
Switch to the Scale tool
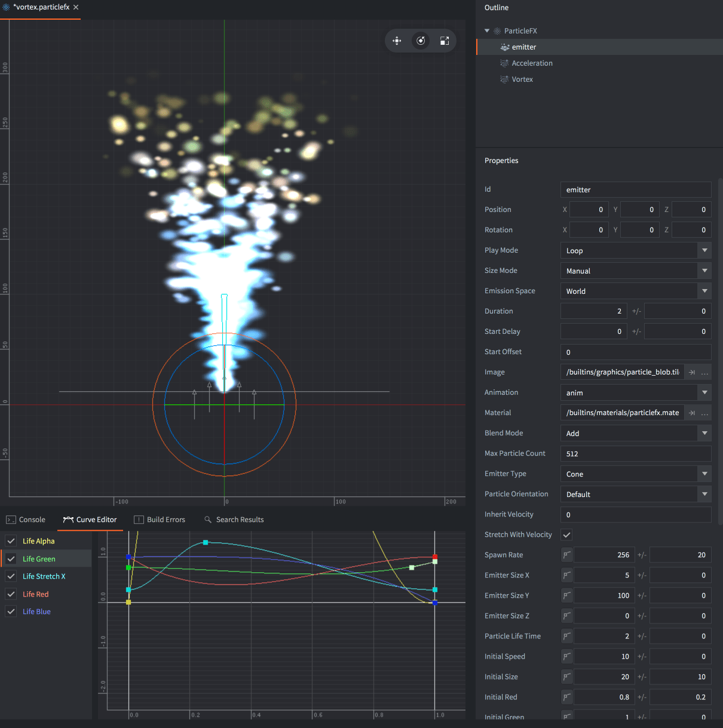click(x=445, y=41)
